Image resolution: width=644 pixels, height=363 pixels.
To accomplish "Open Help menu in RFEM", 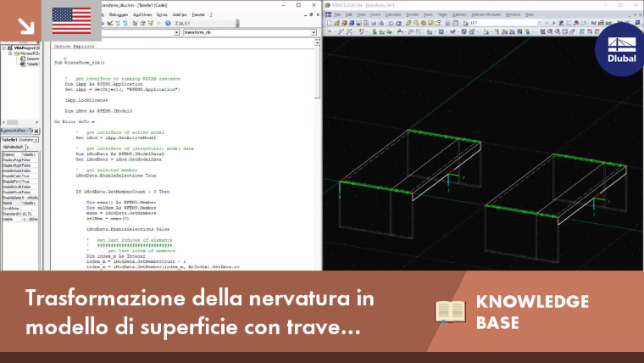I will tap(530, 14).
